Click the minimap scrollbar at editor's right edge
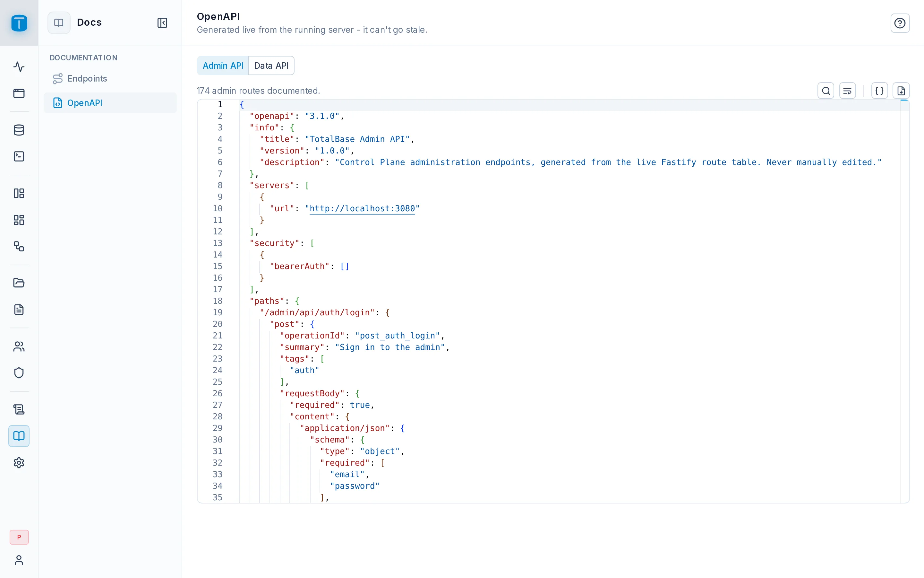Screen dimensions: 924x578 [x=904, y=301]
